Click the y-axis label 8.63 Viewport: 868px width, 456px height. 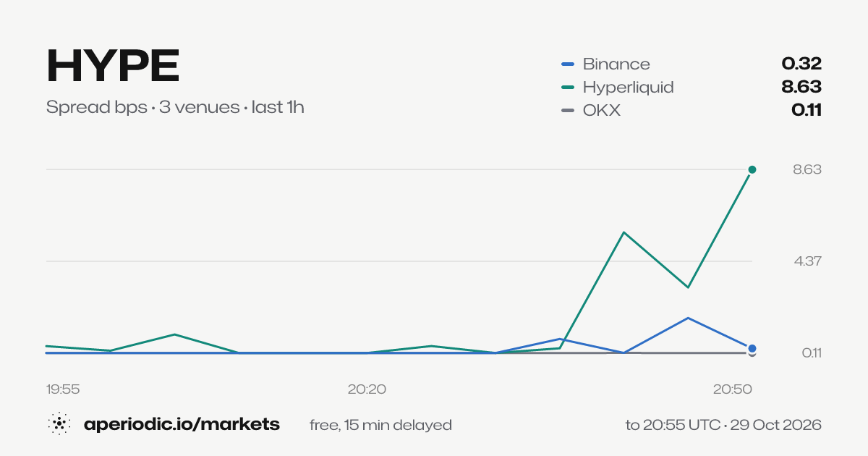tap(807, 169)
